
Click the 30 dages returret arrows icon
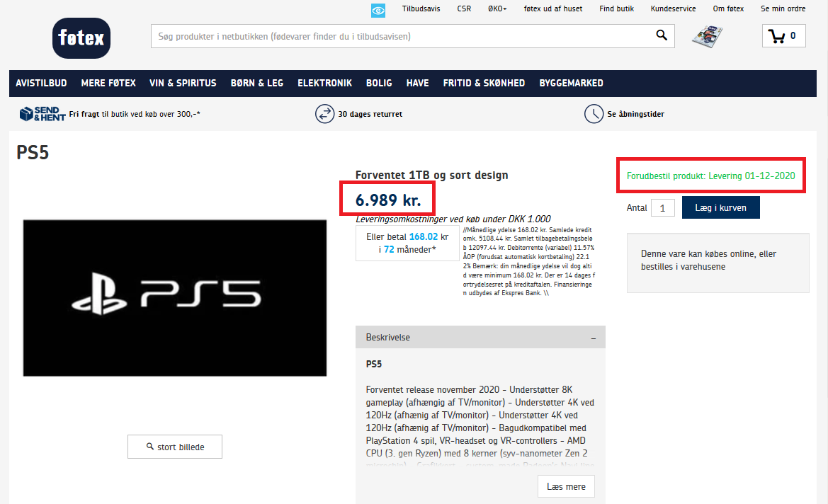pos(324,114)
